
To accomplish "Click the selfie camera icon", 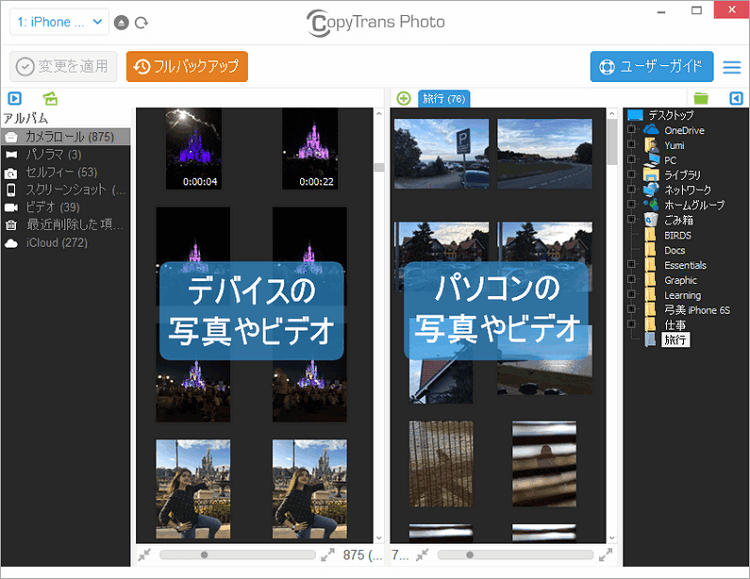I will pyautogui.click(x=11, y=173).
